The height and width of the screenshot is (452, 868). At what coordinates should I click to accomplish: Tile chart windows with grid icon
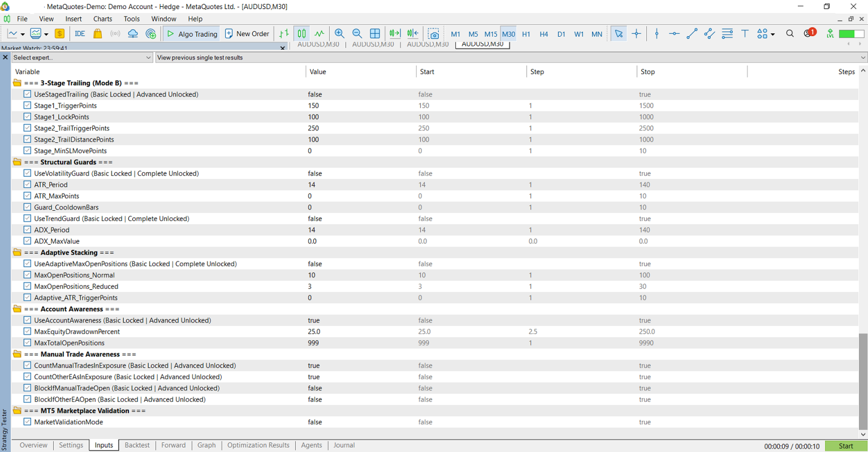click(375, 34)
